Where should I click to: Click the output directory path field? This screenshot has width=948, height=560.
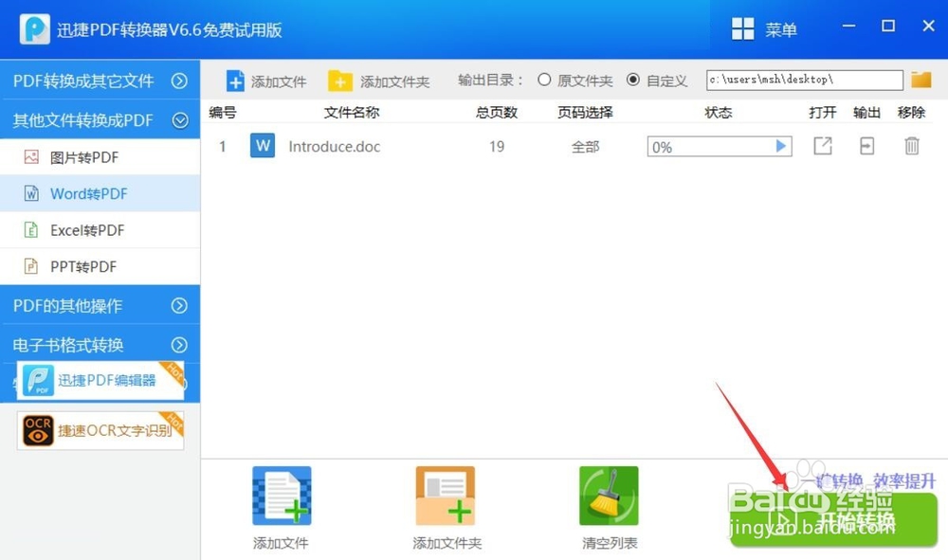[805, 80]
